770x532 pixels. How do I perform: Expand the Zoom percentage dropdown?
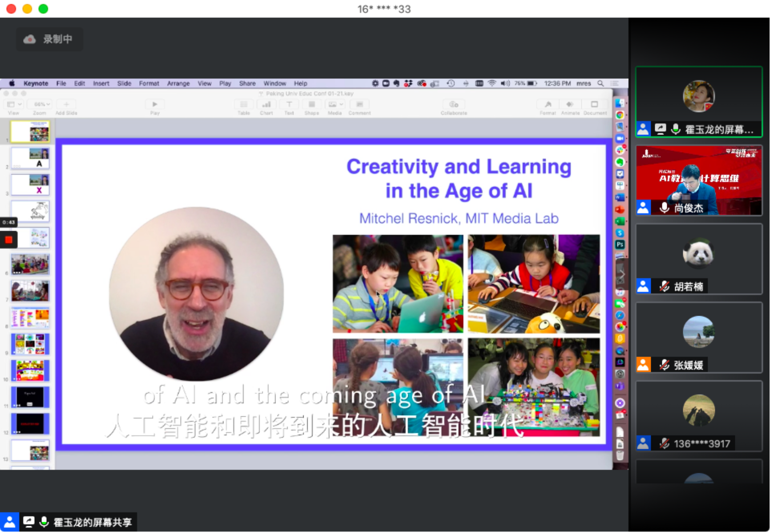[40, 105]
